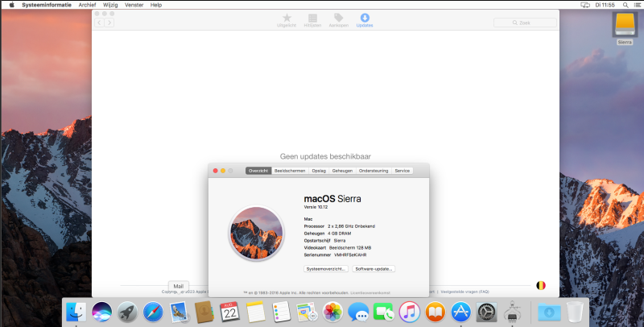Click the Di 11:55 clock
The height and width of the screenshot is (327, 644).
click(605, 5)
